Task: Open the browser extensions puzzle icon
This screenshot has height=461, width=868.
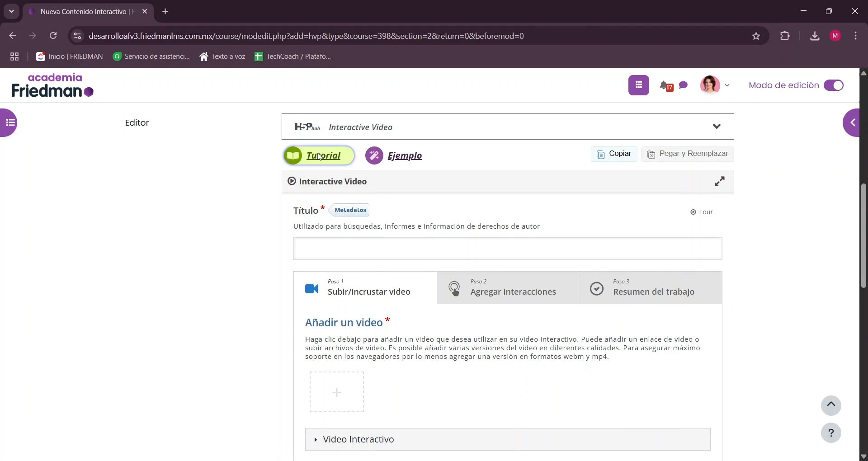Action: tap(785, 36)
